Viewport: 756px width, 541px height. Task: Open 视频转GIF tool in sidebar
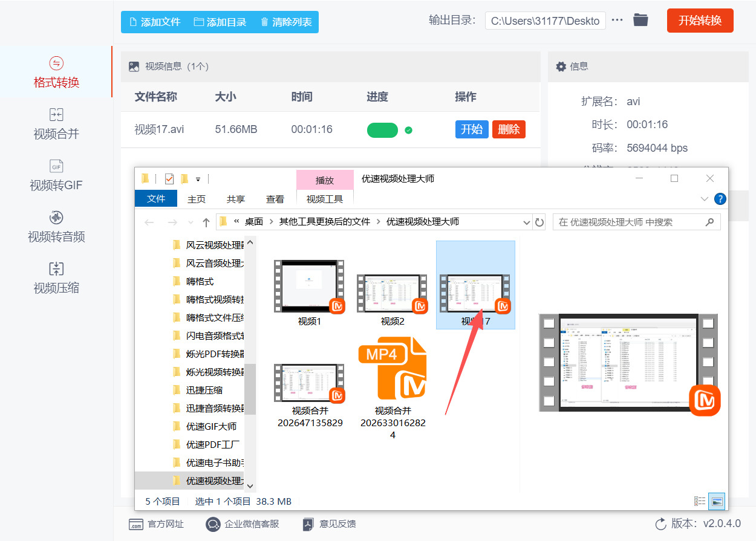click(x=56, y=175)
